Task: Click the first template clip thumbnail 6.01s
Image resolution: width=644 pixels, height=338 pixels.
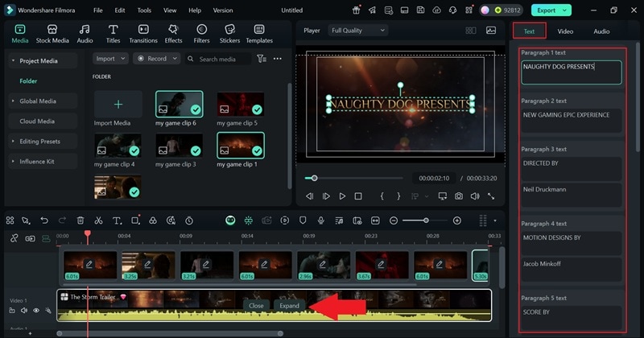Action: coord(90,266)
